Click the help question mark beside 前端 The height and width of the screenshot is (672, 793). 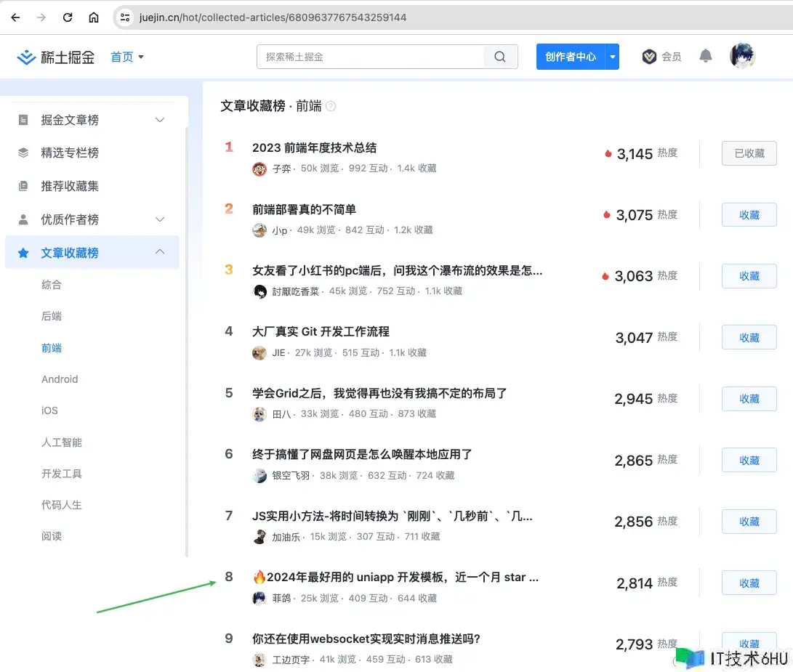click(x=331, y=106)
